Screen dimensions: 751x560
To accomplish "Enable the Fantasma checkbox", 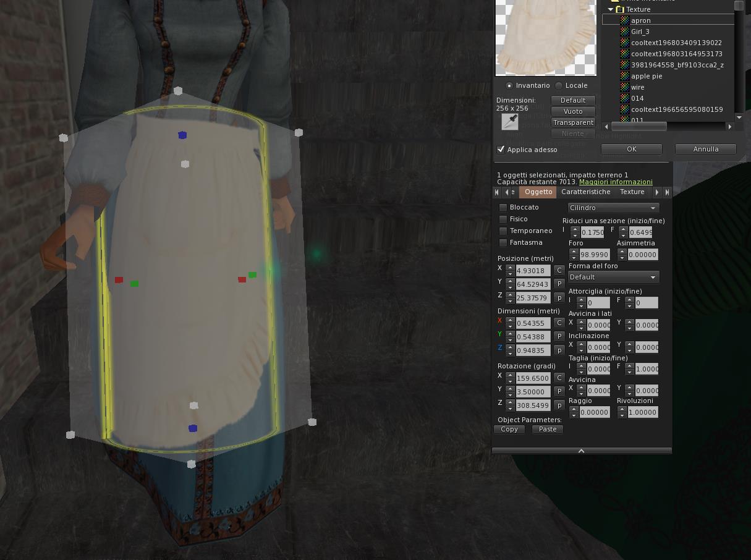I will [x=503, y=243].
